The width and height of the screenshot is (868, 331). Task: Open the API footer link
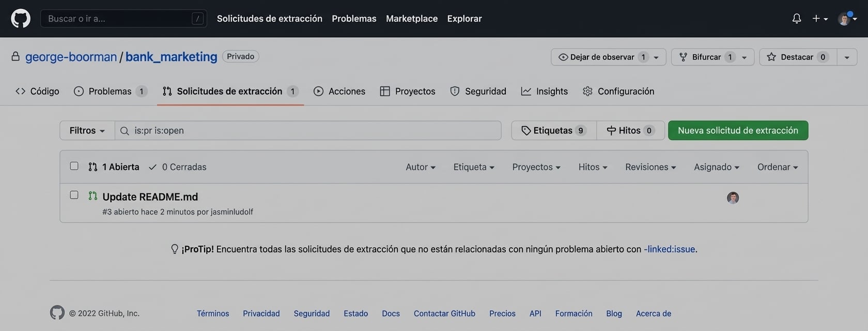pos(535,313)
